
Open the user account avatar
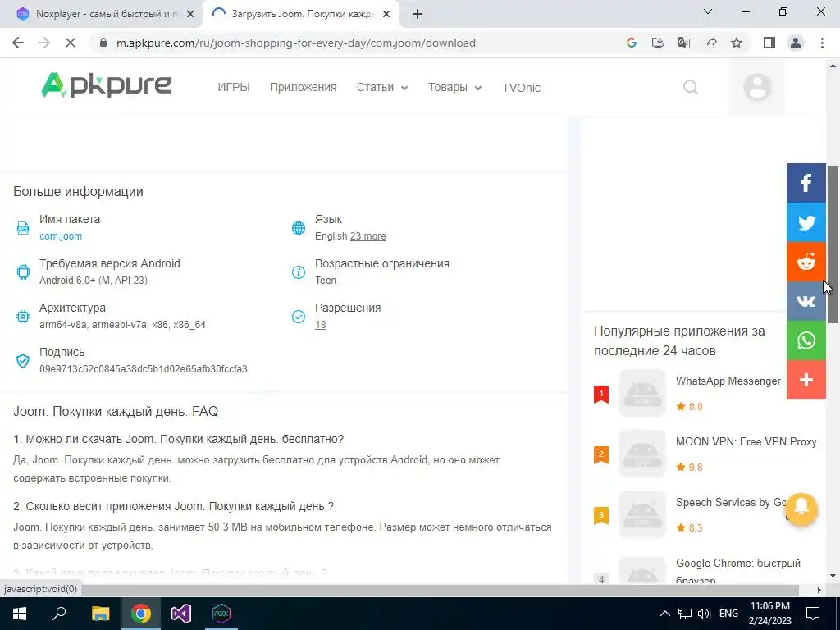coord(757,87)
